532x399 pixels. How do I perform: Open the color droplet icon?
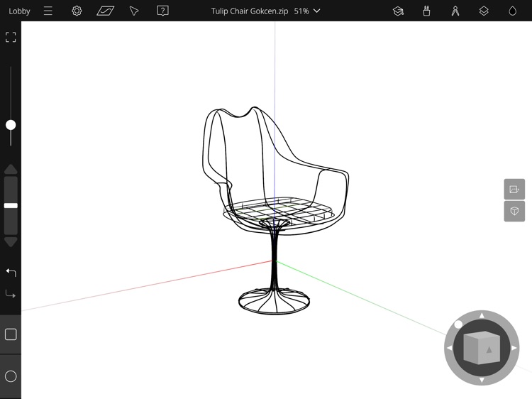tap(512, 11)
